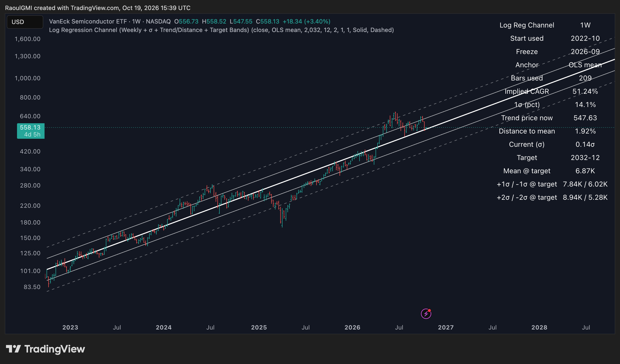Image resolution: width=620 pixels, height=364 pixels.
Task: Click the 2027 label on time axis
Action: tap(446, 327)
